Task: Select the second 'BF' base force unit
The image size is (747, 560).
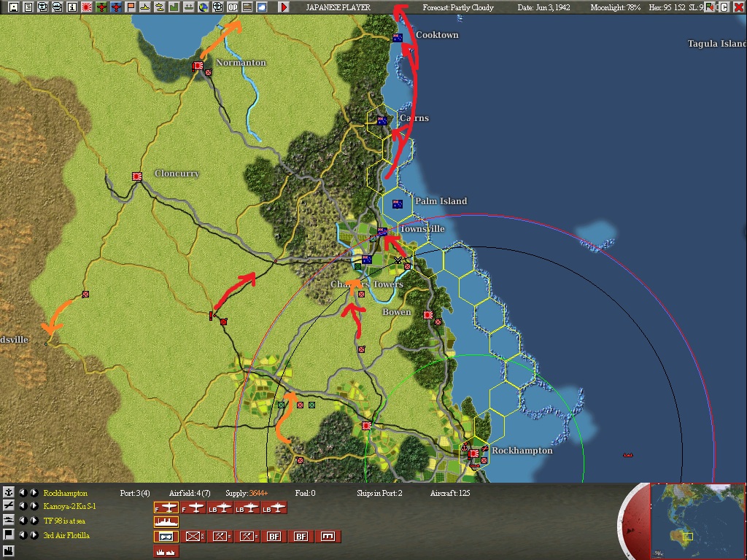Action: tap(301, 537)
